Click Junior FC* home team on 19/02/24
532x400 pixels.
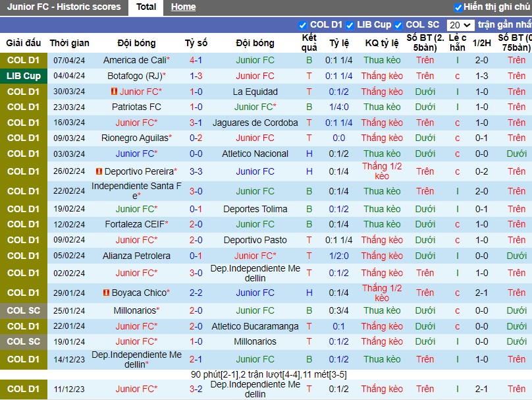click(x=136, y=209)
